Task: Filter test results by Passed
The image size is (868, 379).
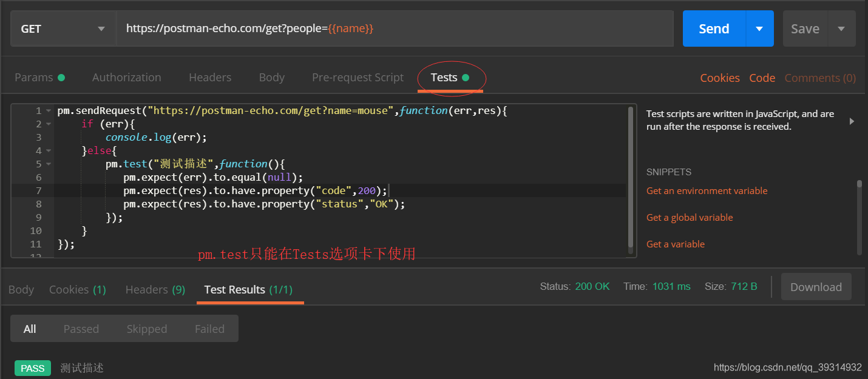Action: click(81, 329)
